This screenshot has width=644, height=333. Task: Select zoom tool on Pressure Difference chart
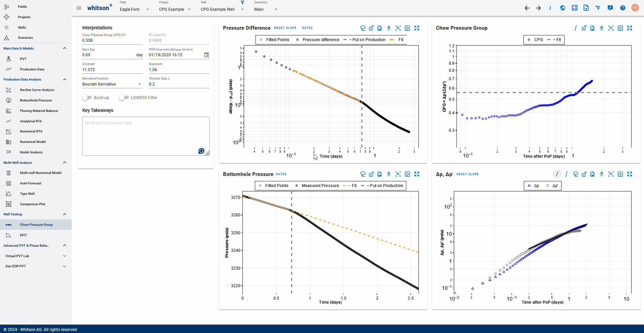pyautogui.click(x=398, y=28)
